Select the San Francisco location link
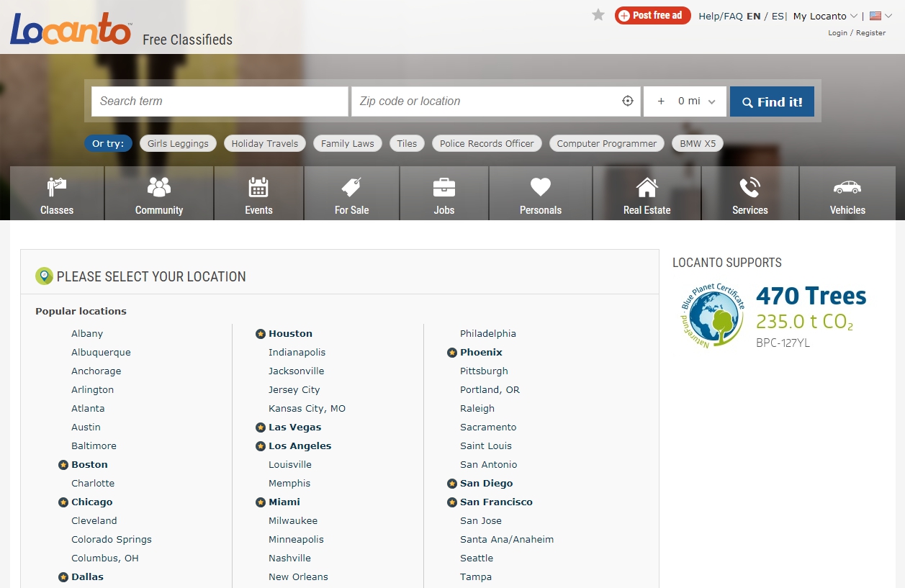Image resolution: width=905 pixels, height=588 pixels. [496, 502]
